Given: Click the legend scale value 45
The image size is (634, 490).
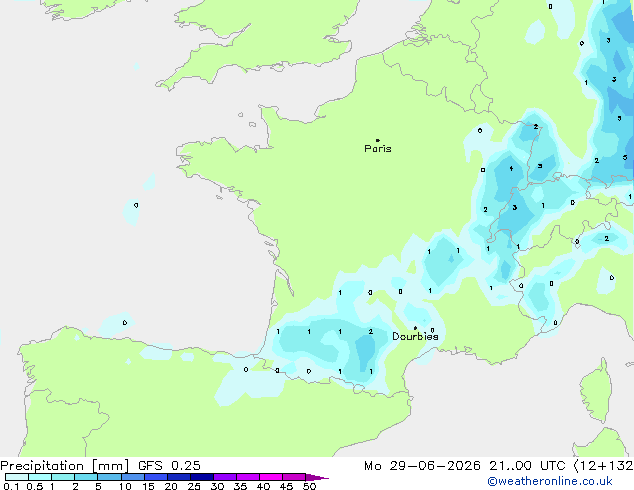Looking at the screenshot, I should click(287, 486).
